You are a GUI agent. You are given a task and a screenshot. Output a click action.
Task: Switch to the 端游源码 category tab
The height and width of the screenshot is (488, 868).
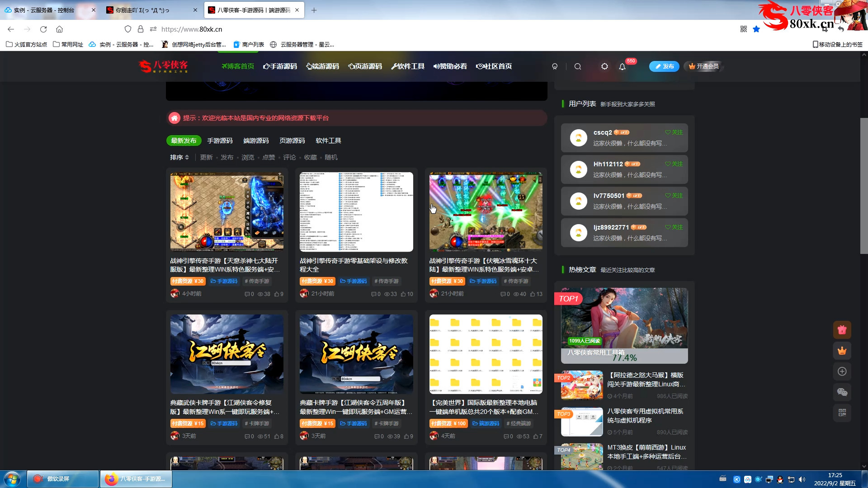(256, 141)
